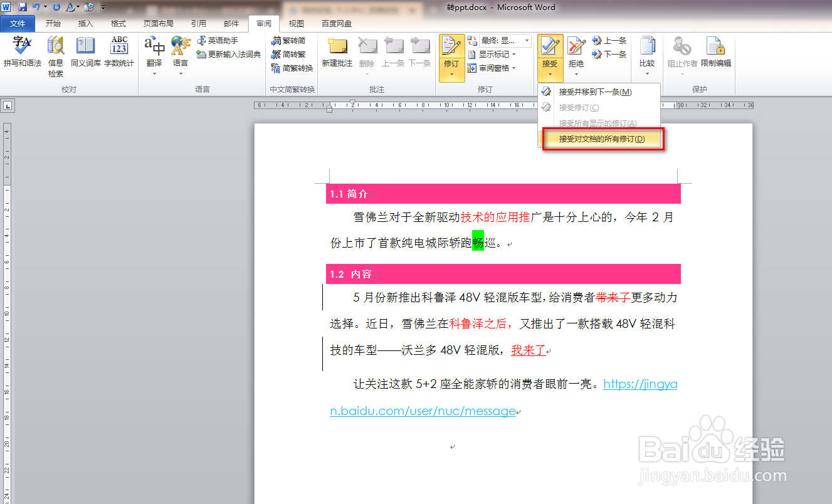Click Save on the Quick Access Toolbar
Viewport: 832px width, 504px height.
(x=23, y=7)
